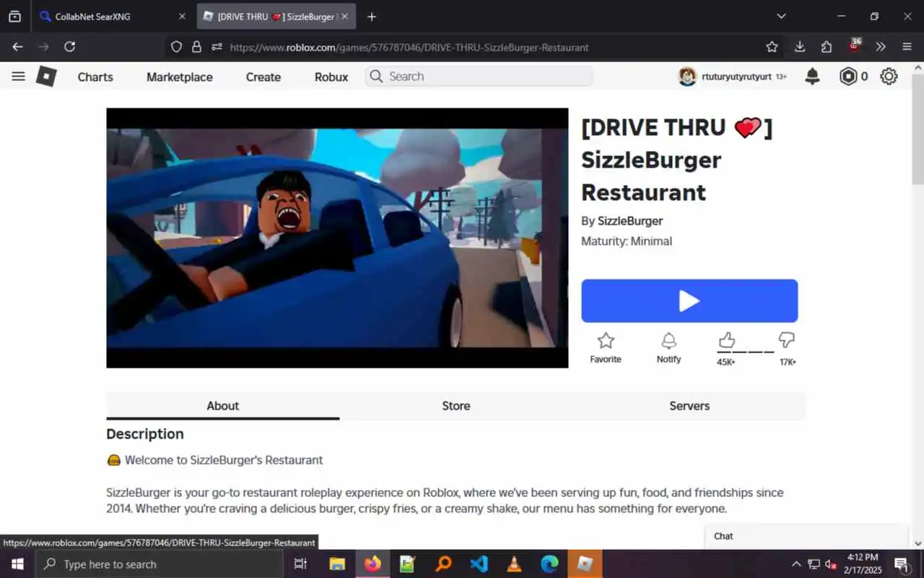This screenshot has height=578, width=924.
Task: Open the Firefox application menu
Action: pyautogui.click(x=907, y=47)
